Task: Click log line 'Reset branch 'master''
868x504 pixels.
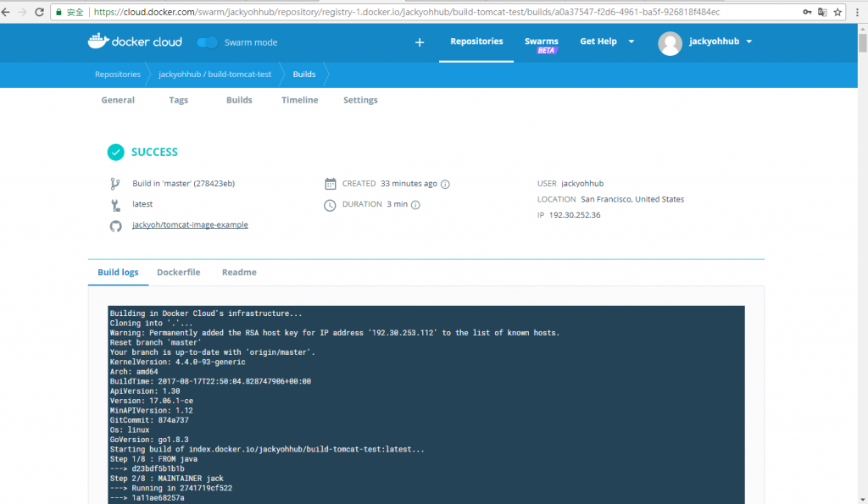Action: (156, 342)
